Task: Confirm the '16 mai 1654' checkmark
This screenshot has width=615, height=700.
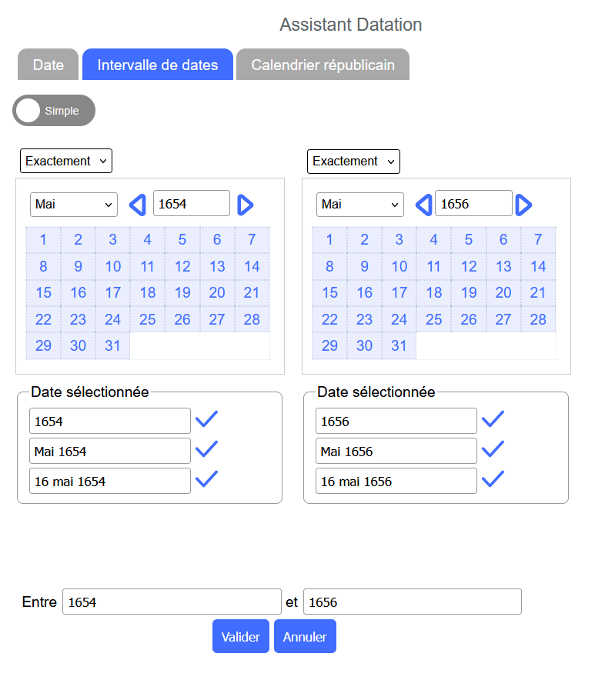Action: [x=206, y=479]
